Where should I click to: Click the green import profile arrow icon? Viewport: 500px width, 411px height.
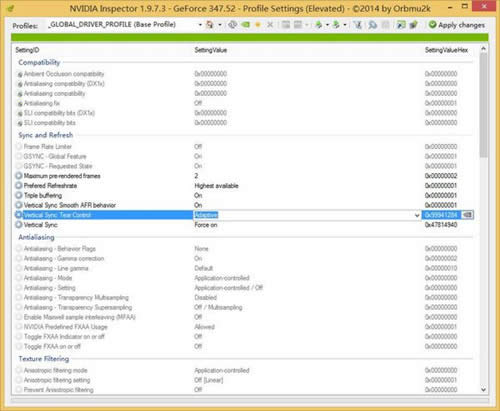click(x=336, y=25)
